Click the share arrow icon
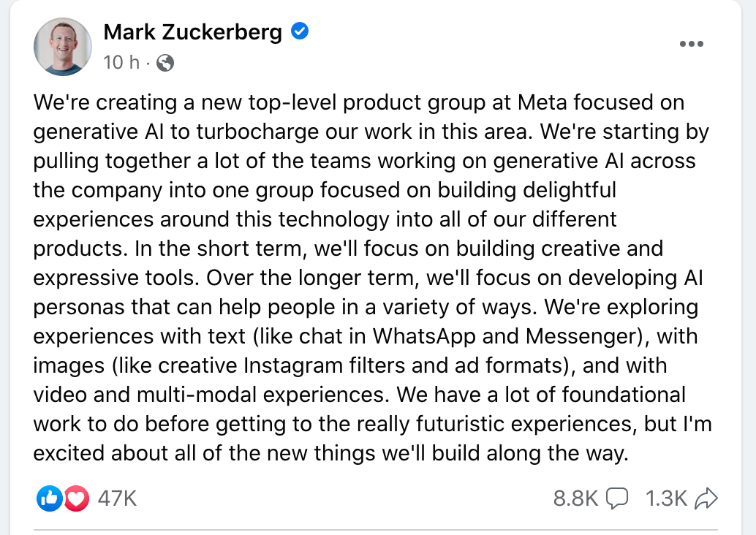The image size is (756, 535). 706,498
